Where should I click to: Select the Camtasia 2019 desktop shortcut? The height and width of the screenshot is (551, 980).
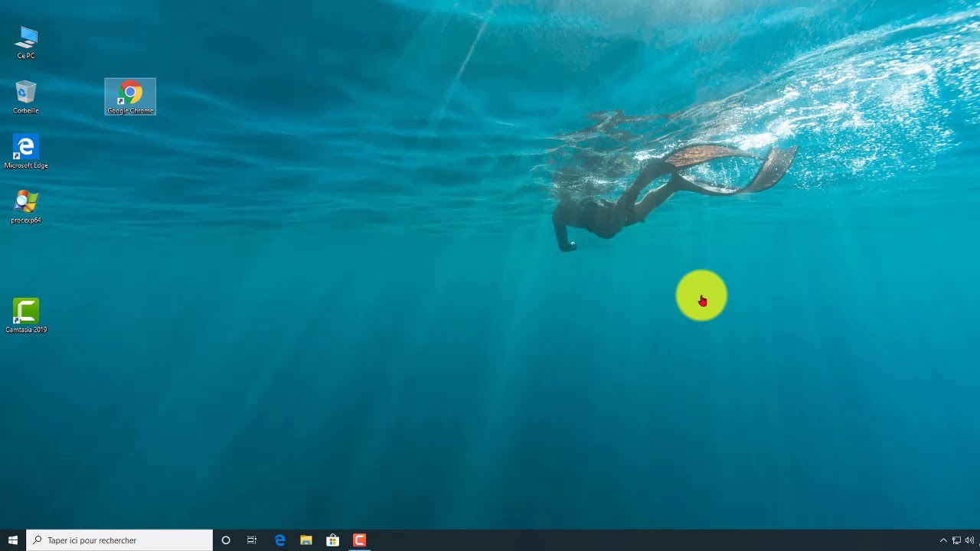coord(26,316)
